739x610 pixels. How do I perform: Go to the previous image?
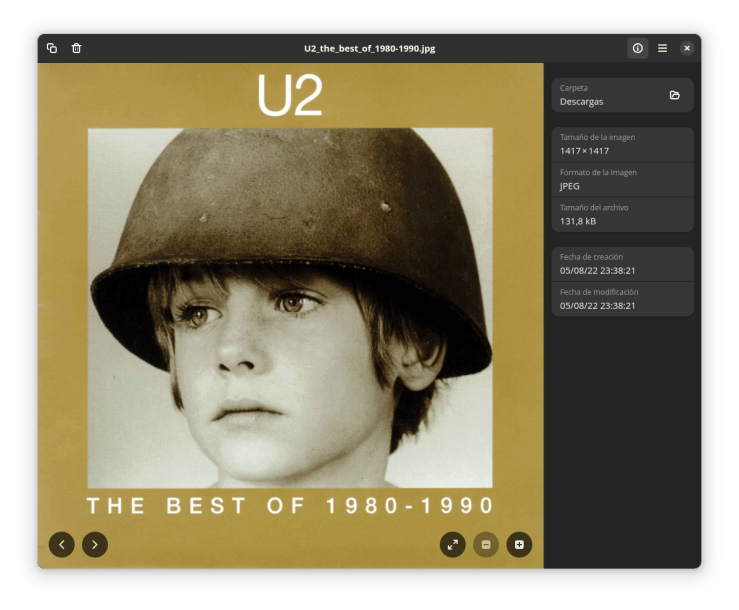62,544
